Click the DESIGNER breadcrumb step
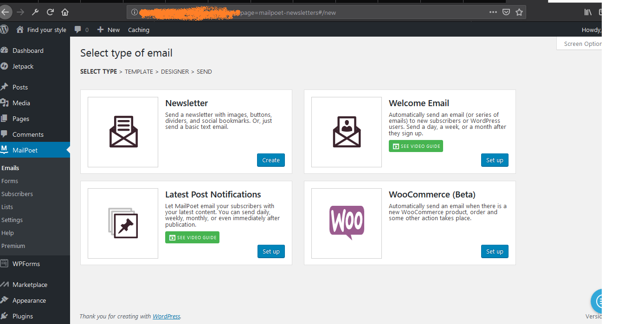The height and width of the screenshot is (324, 644). click(x=175, y=71)
